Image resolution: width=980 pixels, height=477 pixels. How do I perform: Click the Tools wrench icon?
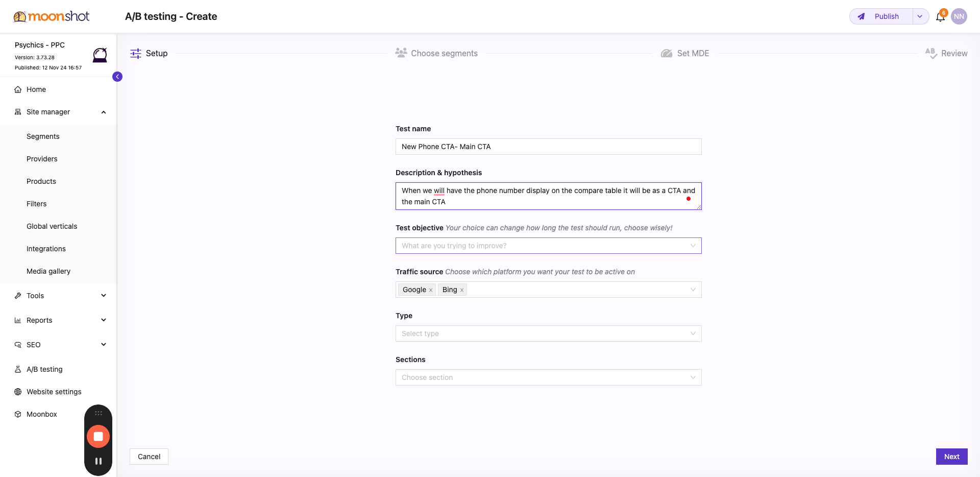[x=18, y=296]
